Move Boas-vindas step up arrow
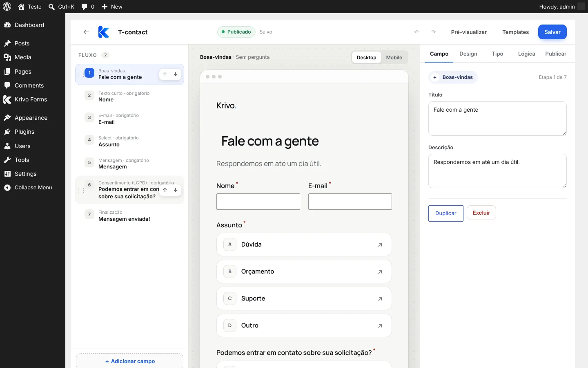 [165, 74]
